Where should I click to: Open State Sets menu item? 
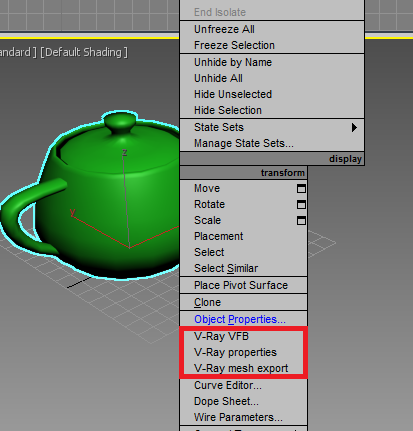pyautogui.click(x=272, y=127)
